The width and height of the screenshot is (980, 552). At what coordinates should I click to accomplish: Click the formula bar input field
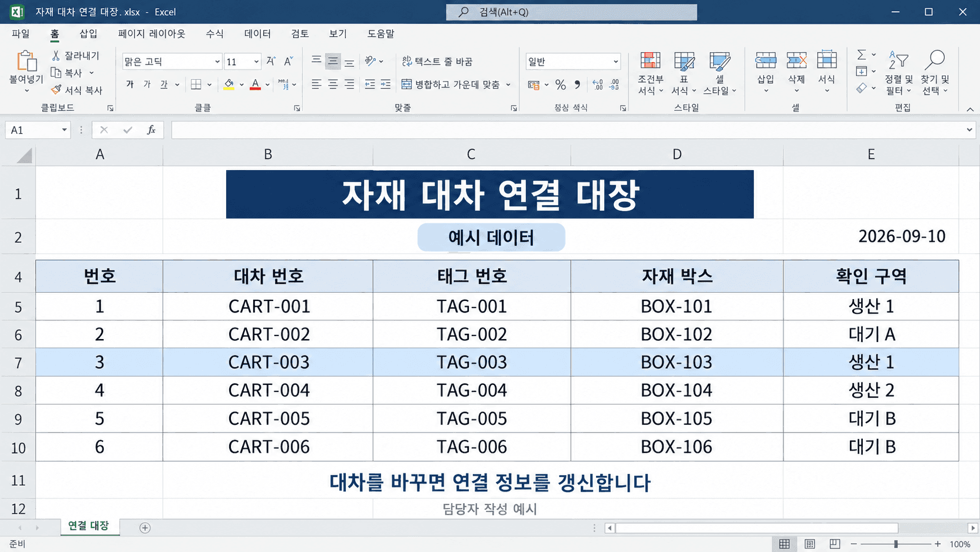[567, 130]
